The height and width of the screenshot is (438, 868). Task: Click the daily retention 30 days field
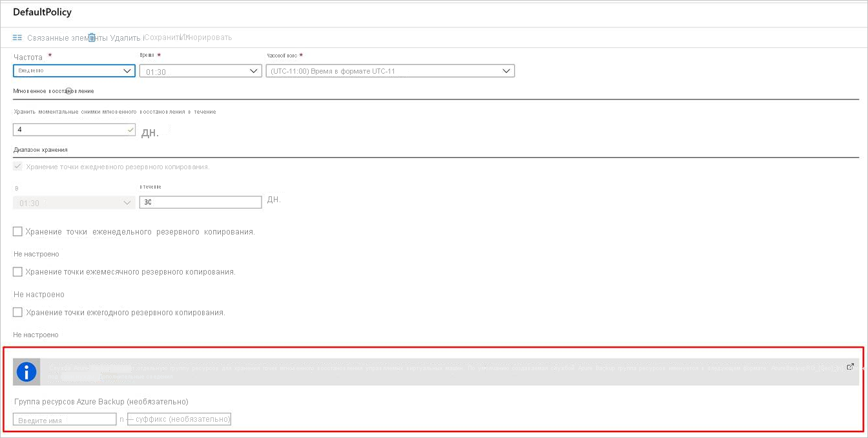200,202
